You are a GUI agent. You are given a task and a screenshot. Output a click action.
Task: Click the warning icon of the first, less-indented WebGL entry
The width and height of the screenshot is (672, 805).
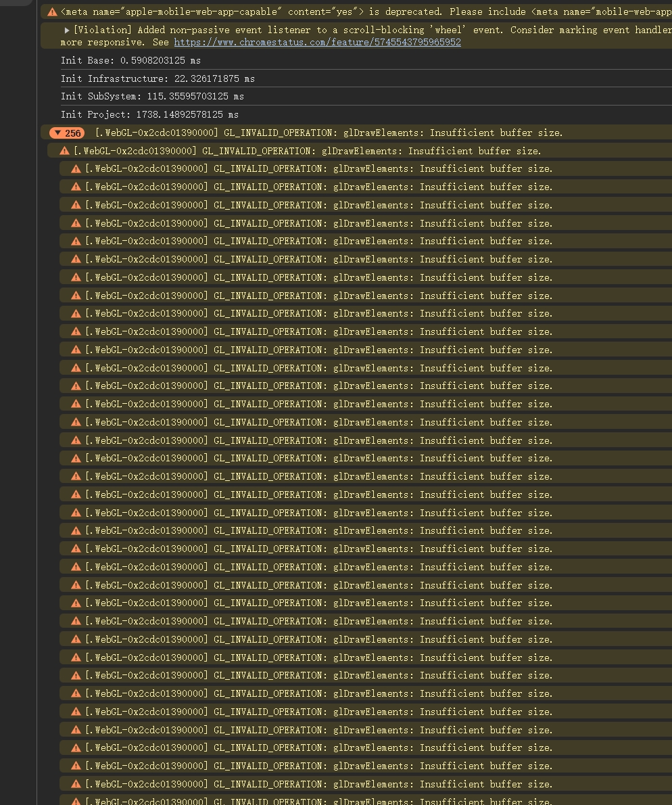(x=64, y=151)
